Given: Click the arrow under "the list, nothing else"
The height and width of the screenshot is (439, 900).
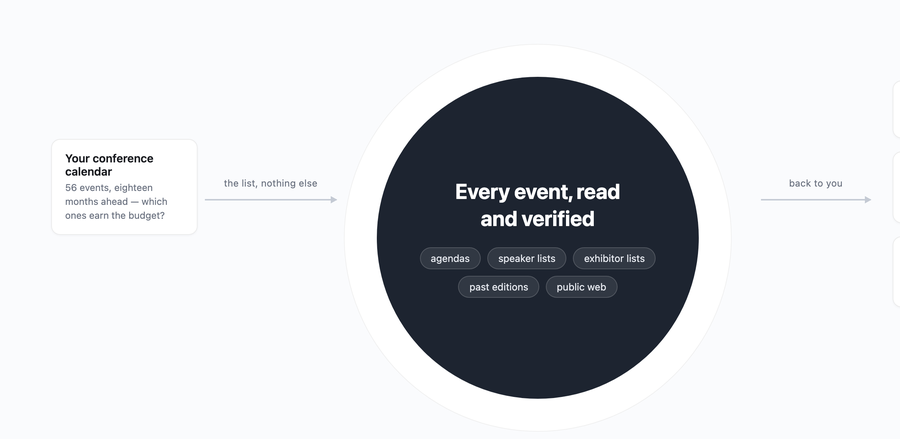Looking at the screenshot, I should (271, 200).
